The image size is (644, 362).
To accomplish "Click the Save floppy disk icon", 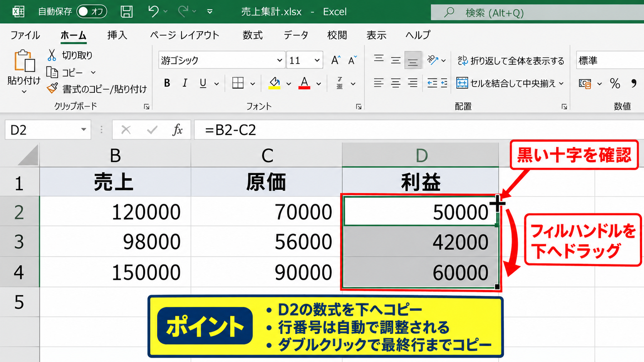I will (126, 12).
